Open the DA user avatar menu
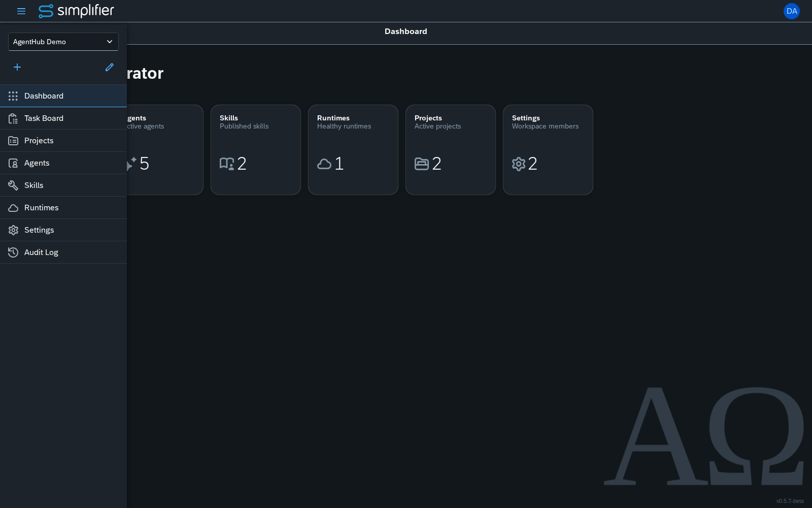Screen dimensions: 812x508 pos(792,11)
